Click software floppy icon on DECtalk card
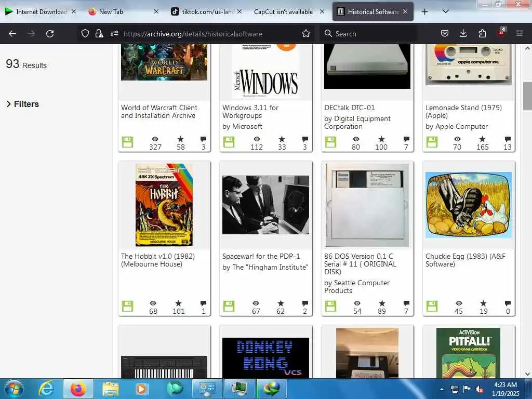532x399 pixels. pos(330,142)
